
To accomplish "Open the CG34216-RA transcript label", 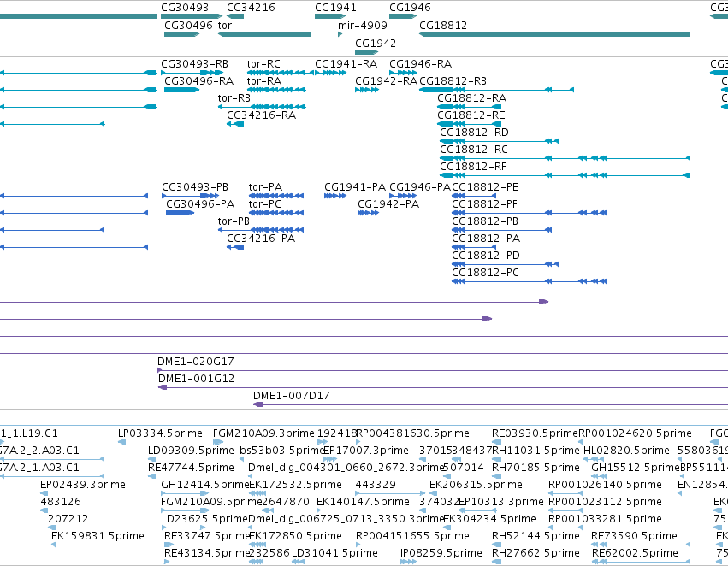I will (262, 115).
